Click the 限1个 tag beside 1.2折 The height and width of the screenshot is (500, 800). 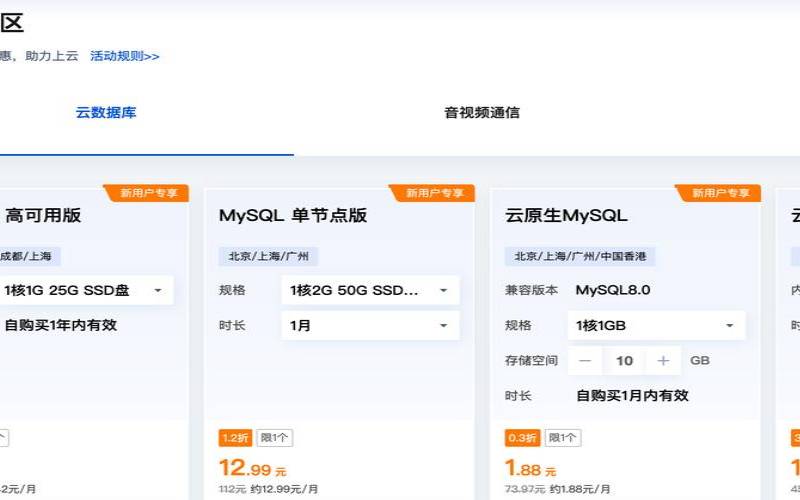(274, 438)
